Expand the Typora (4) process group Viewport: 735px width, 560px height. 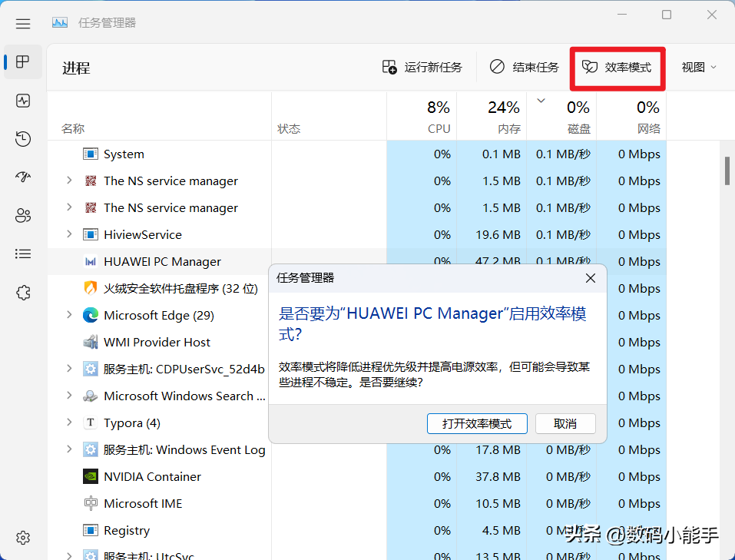tap(69, 422)
